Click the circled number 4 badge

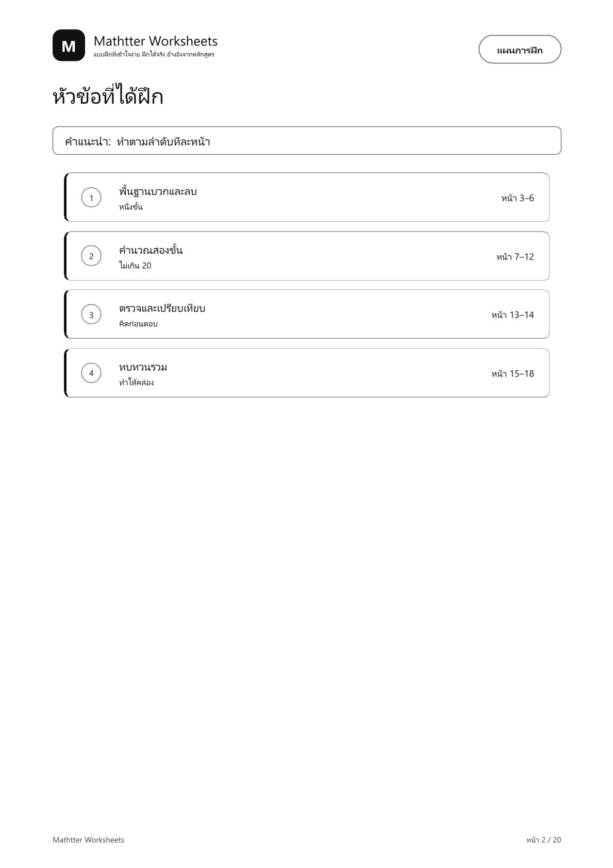(91, 373)
